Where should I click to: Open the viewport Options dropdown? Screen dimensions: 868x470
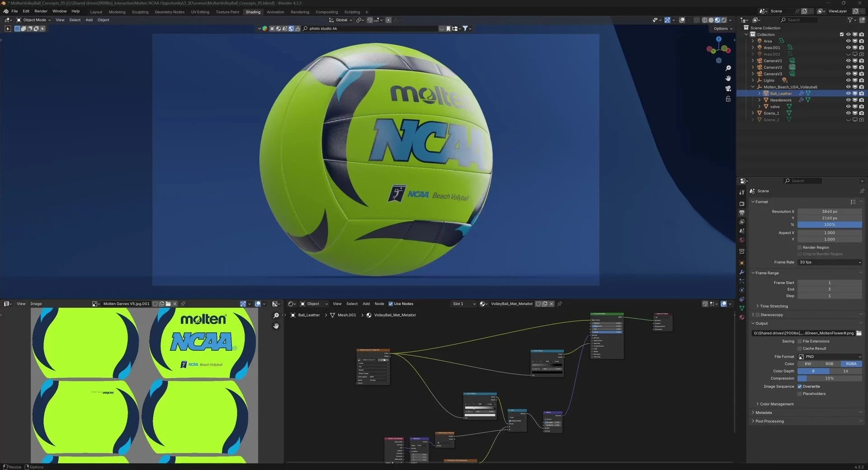point(723,28)
